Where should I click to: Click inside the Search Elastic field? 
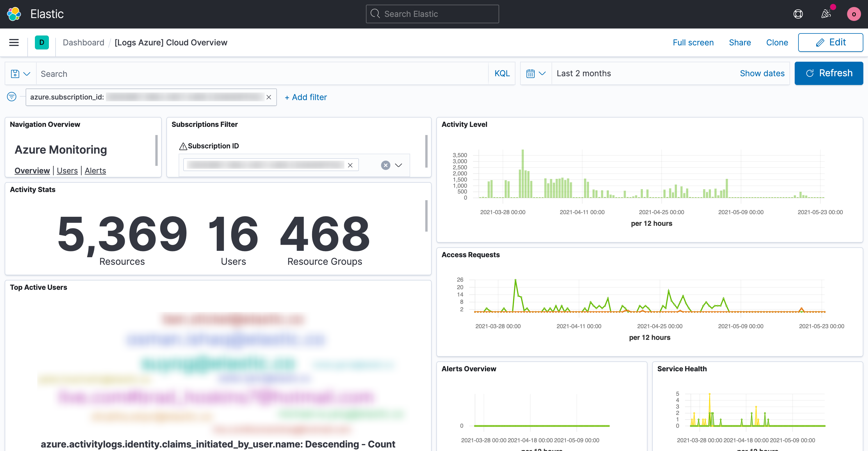432,14
